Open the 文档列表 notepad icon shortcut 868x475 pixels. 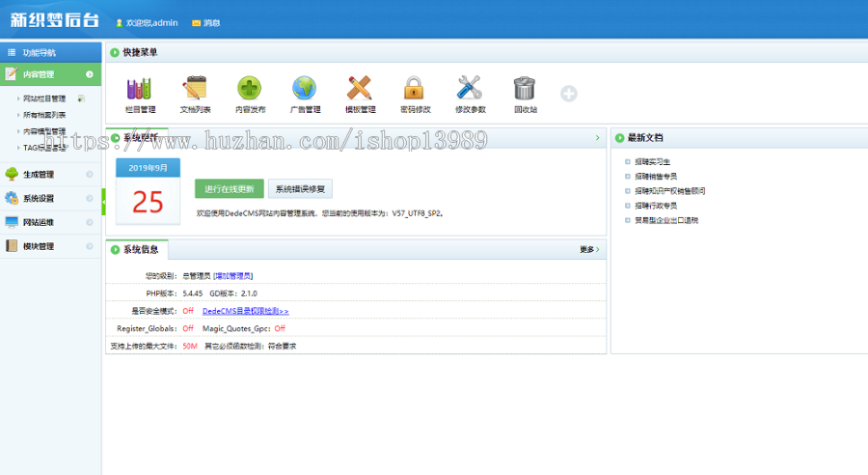pos(196,89)
